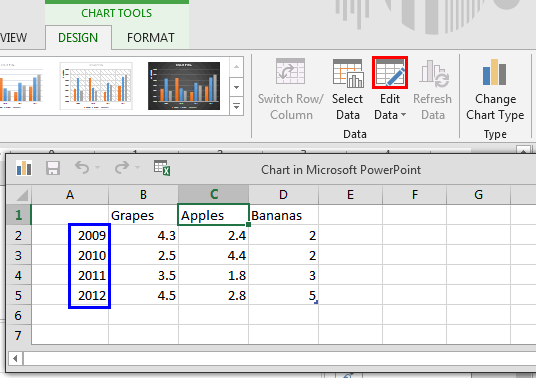The width and height of the screenshot is (536, 378).
Task: Select row 3 header
Action: tap(18, 255)
